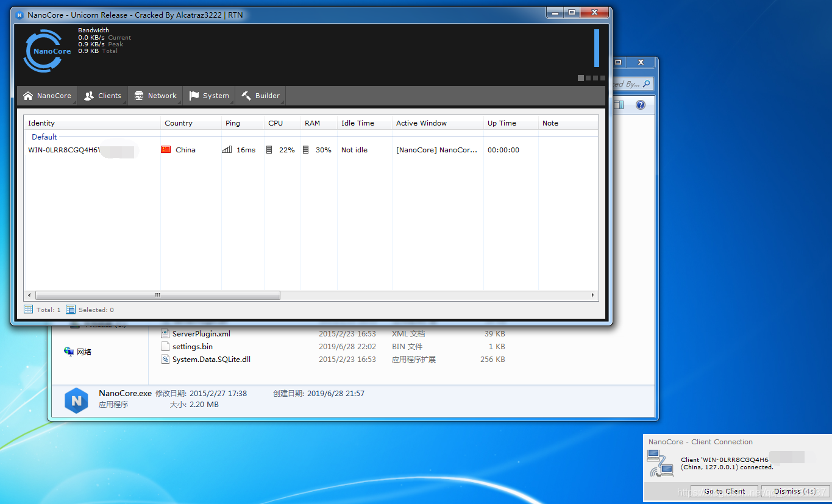Click the CPU meter icon beside 22%

269,149
